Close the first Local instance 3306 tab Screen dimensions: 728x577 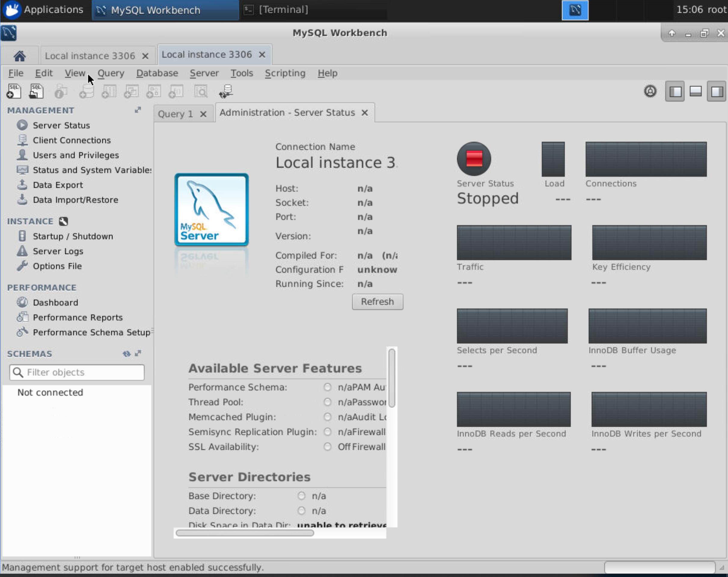tap(145, 56)
